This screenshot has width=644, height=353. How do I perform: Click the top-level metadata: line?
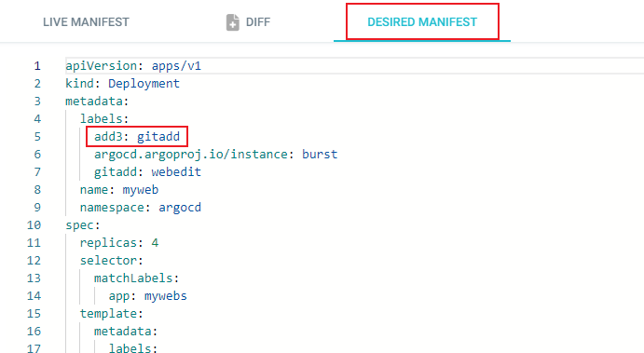click(x=97, y=101)
